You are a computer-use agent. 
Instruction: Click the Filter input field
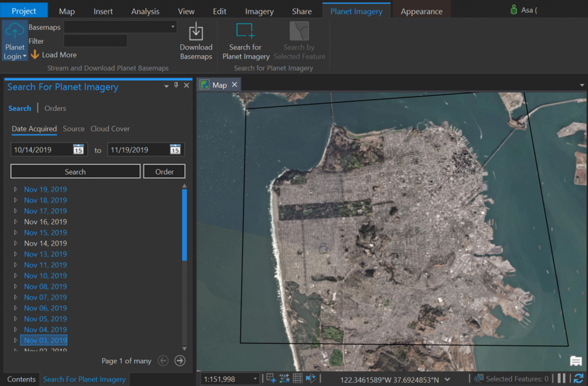95,41
